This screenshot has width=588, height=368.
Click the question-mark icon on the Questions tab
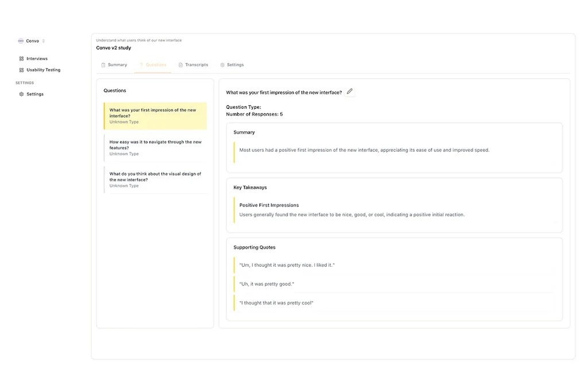(141, 64)
